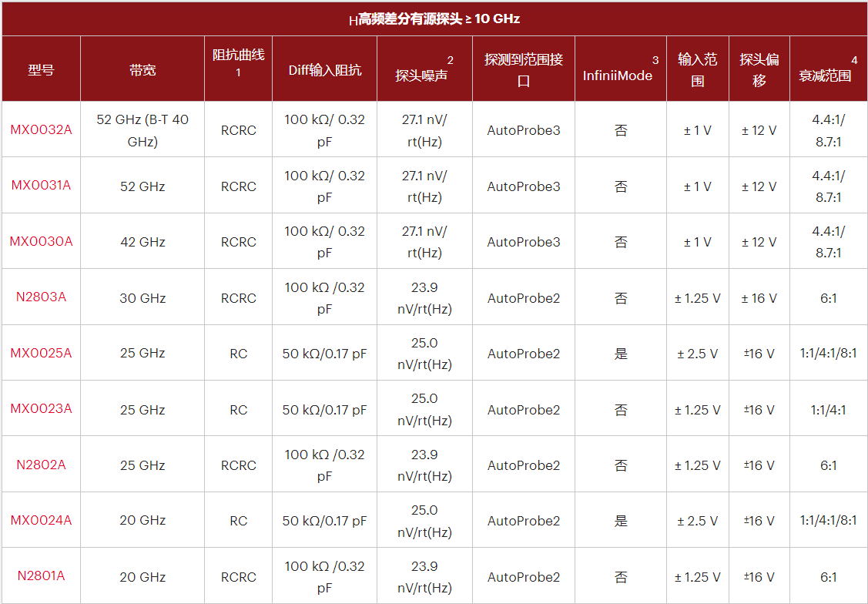Image resolution: width=868 pixels, height=604 pixels.
Task: Open the MX0030A probe link
Action: [41, 241]
